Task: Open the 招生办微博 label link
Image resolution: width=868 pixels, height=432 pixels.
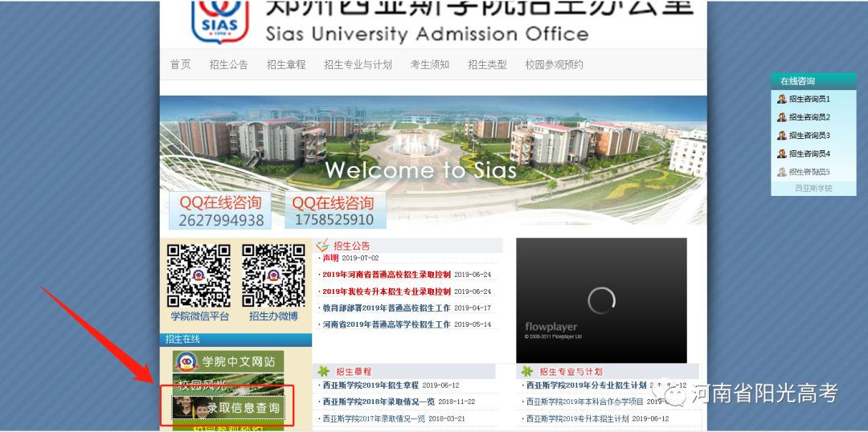Action: tap(273, 316)
